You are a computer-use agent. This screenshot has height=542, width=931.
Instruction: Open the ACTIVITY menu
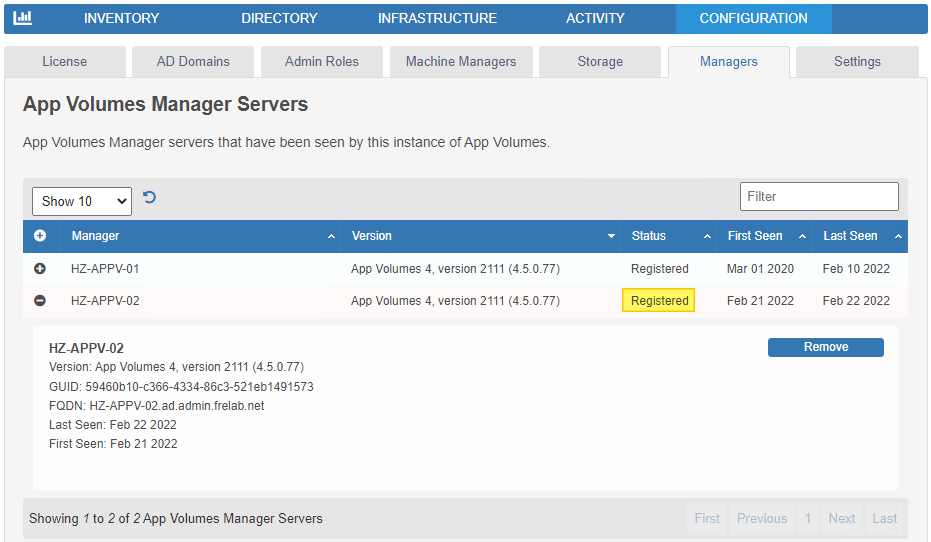[595, 18]
